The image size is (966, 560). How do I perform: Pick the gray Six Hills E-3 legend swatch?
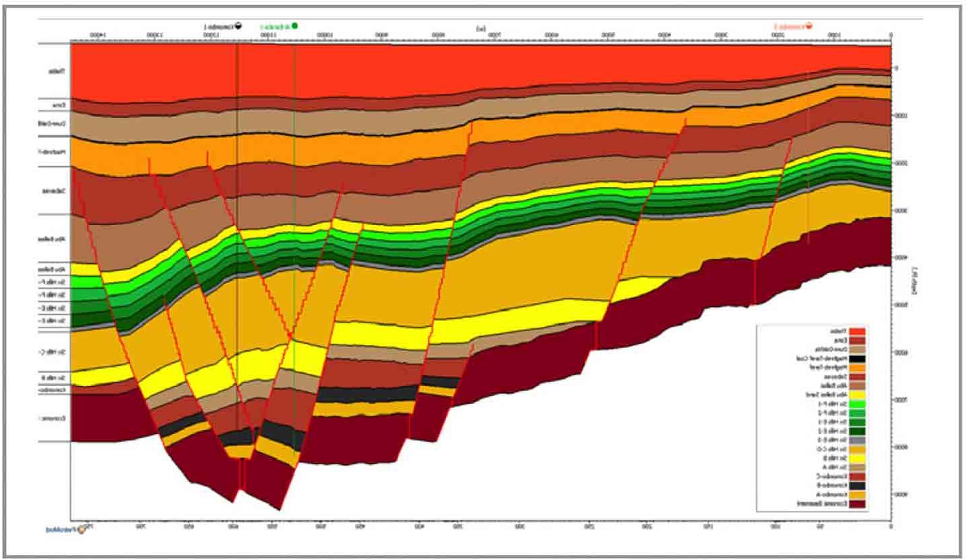pyautogui.click(x=857, y=440)
